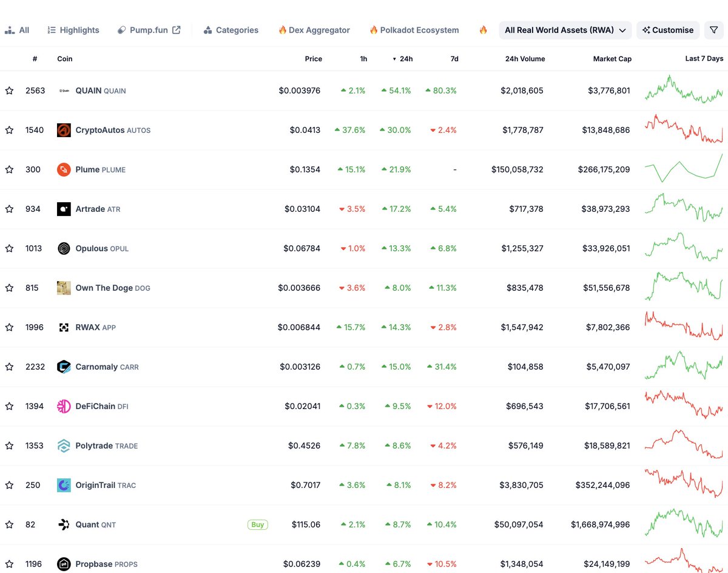Click the Carnomaly logo icon
728x573 pixels.
click(64, 367)
